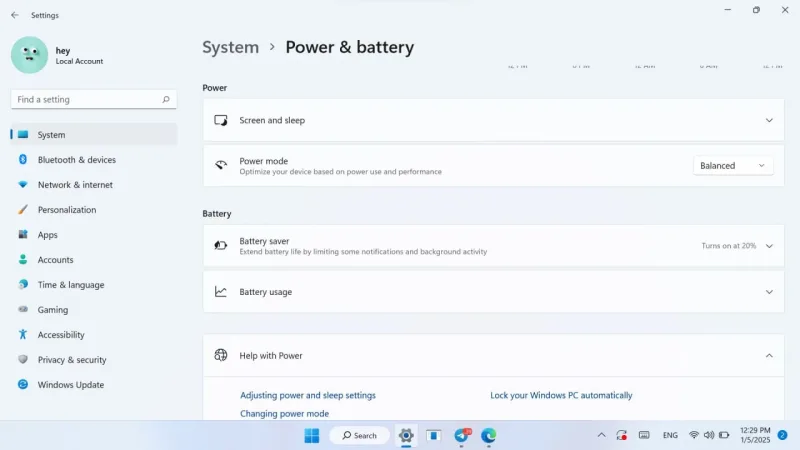This screenshot has height=450, width=800.
Task: Click the ENG language indicator
Action: click(670, 435)
